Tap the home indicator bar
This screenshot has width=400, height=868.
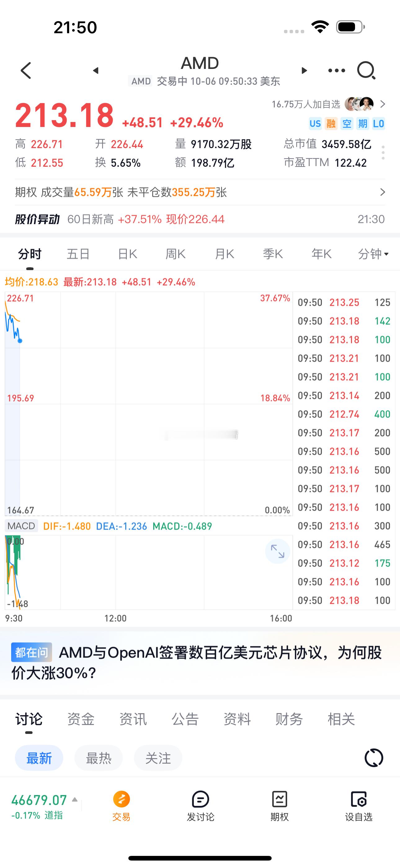200,858
